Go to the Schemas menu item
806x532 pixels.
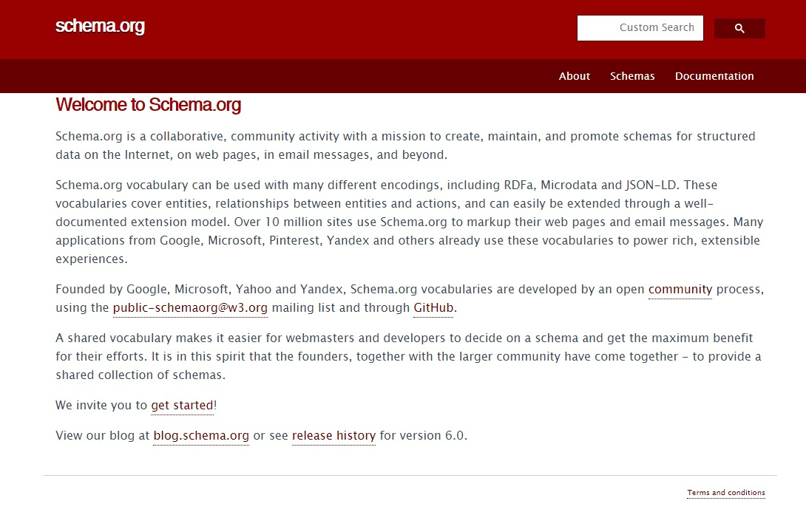[x=632, y=76]
